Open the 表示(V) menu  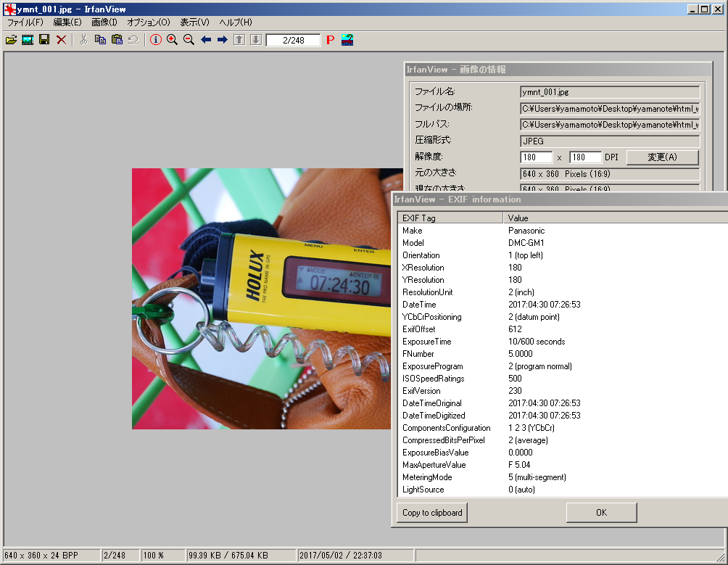click(x=194, y=22)
